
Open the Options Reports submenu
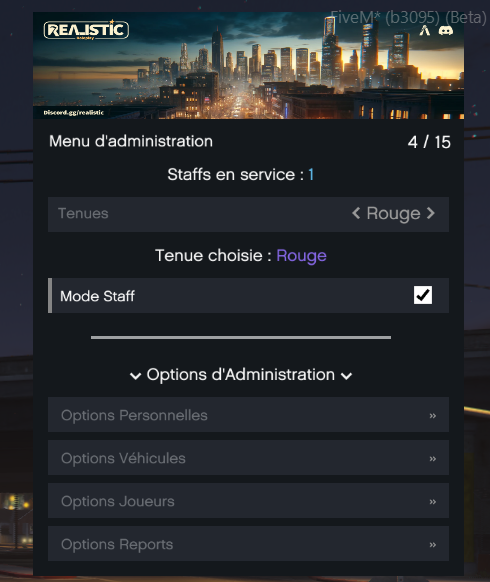(x=248, y=544)
